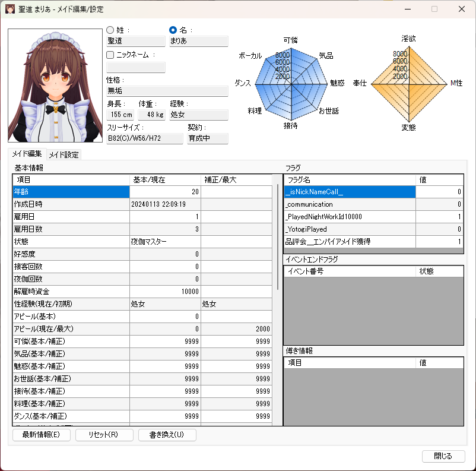Click the orange radar chart
The width and height of the screenshot is (476, 471).
[408, 84]
